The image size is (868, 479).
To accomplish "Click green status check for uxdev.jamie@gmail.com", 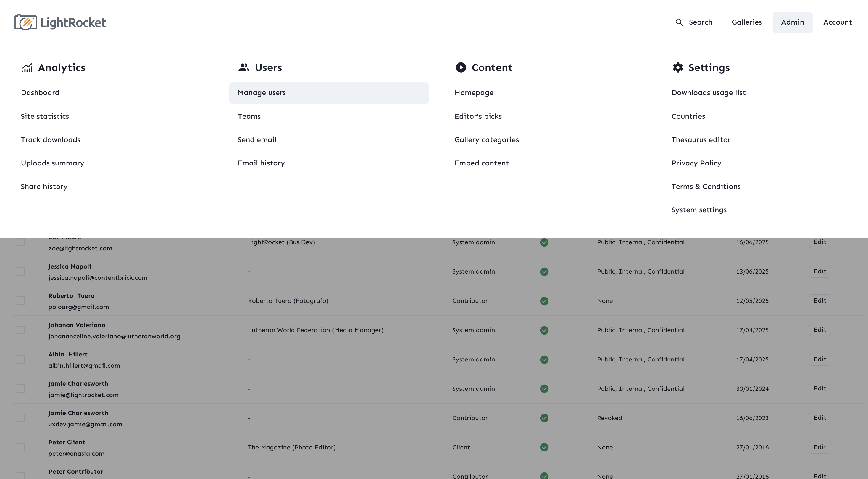I will tap(544, 418).
